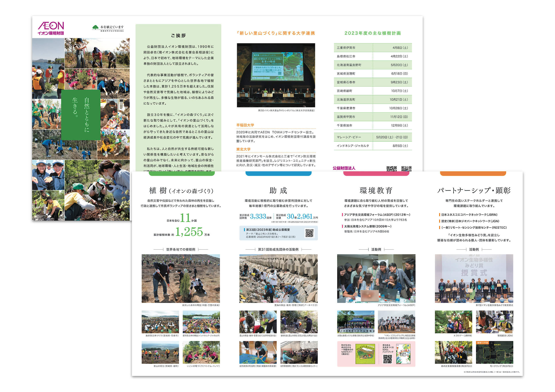Open the symposium stage photo under 大学連携
The width and height of the screenshot is (555, 392).
(276, 75)
